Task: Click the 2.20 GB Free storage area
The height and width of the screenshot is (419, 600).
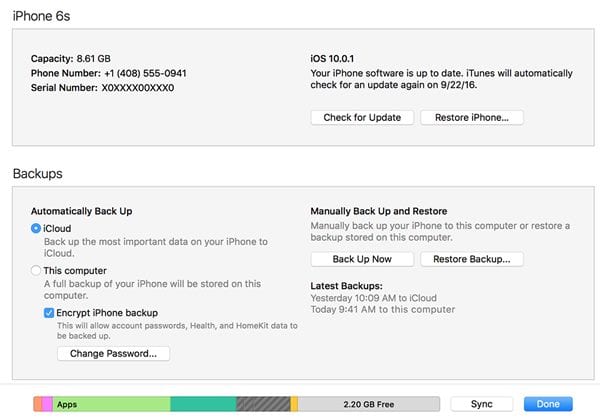Action: pos(369,404)
